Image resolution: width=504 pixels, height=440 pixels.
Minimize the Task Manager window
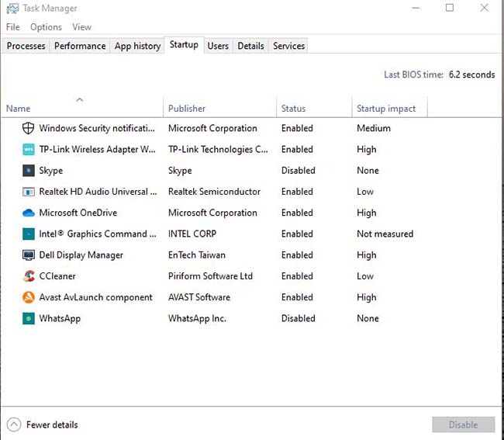(416, 8)
